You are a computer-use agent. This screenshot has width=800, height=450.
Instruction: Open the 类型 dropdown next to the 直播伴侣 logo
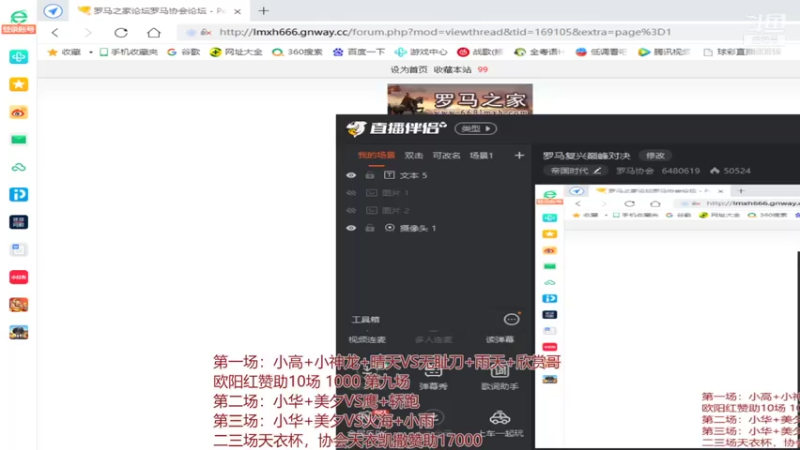coord(476,129)
